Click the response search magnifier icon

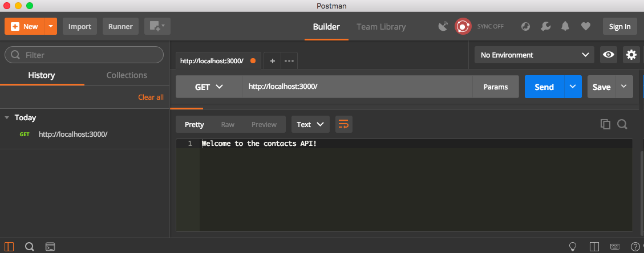click(622, 124)
